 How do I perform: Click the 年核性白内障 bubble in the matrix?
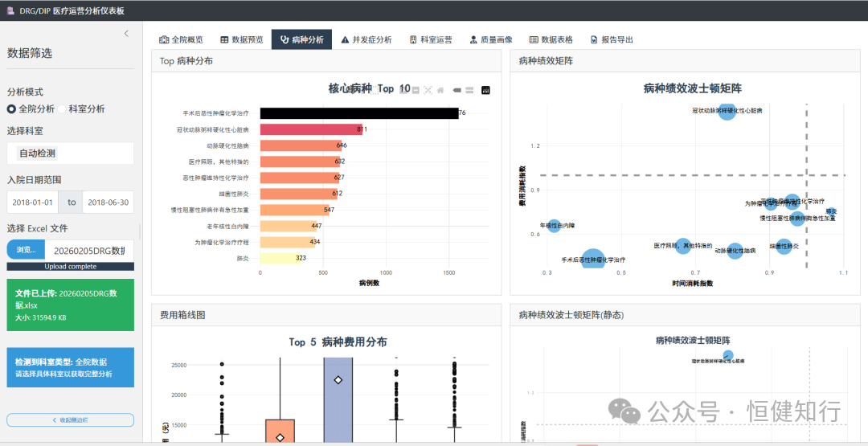[x=554, y=225]
